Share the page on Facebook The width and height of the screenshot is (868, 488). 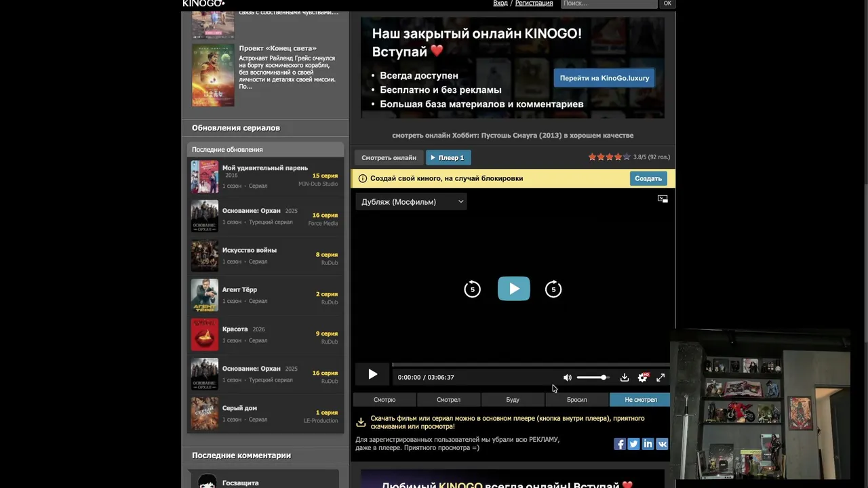tap(619, 444)
